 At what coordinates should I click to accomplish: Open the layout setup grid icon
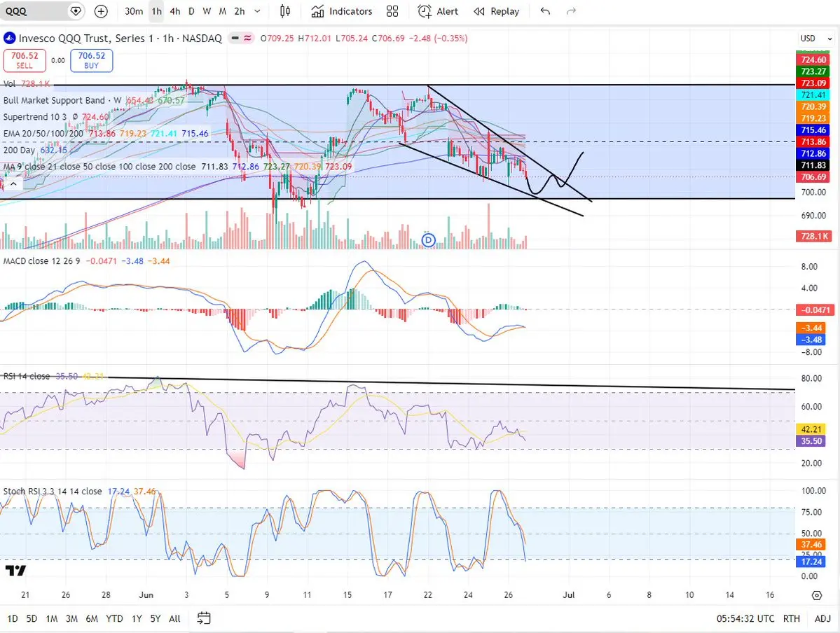392,11
